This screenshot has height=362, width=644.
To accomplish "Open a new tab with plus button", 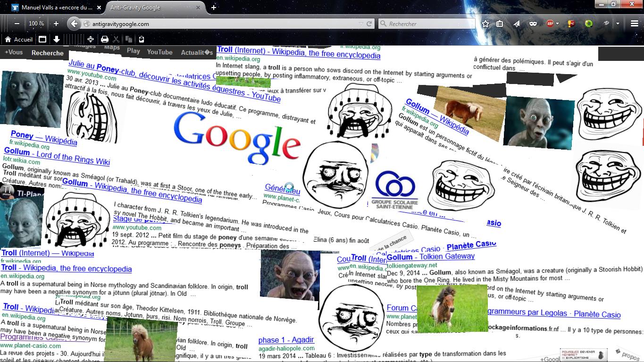I will (x=214, y=8).
